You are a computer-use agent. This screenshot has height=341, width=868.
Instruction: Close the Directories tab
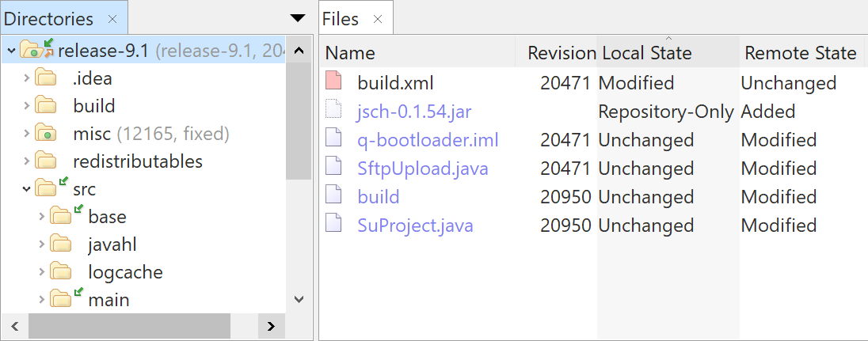pos(112,19)
